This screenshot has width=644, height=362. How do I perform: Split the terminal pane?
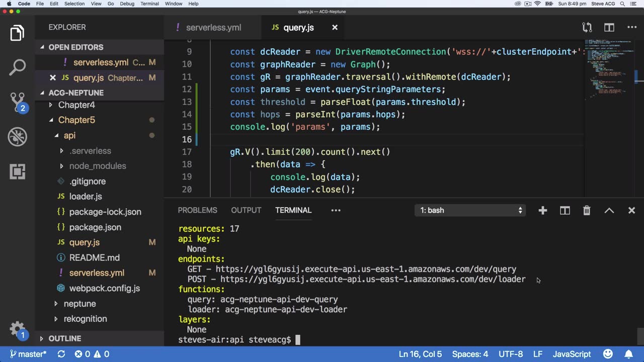565,211
